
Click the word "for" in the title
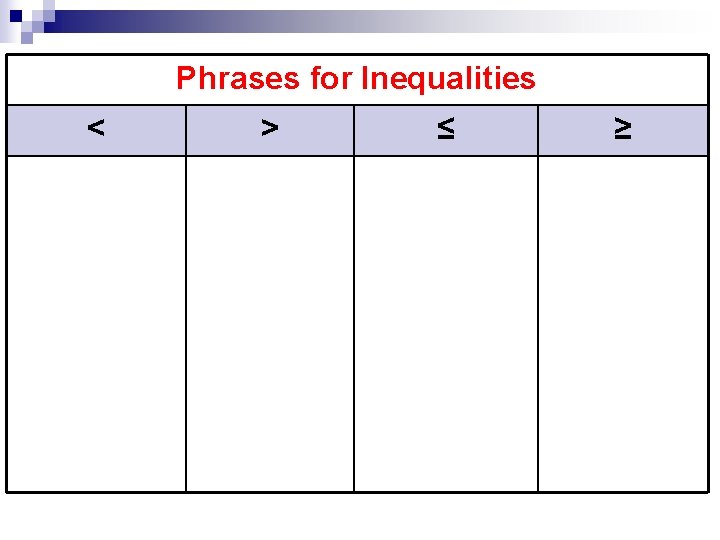pos(331,78)
